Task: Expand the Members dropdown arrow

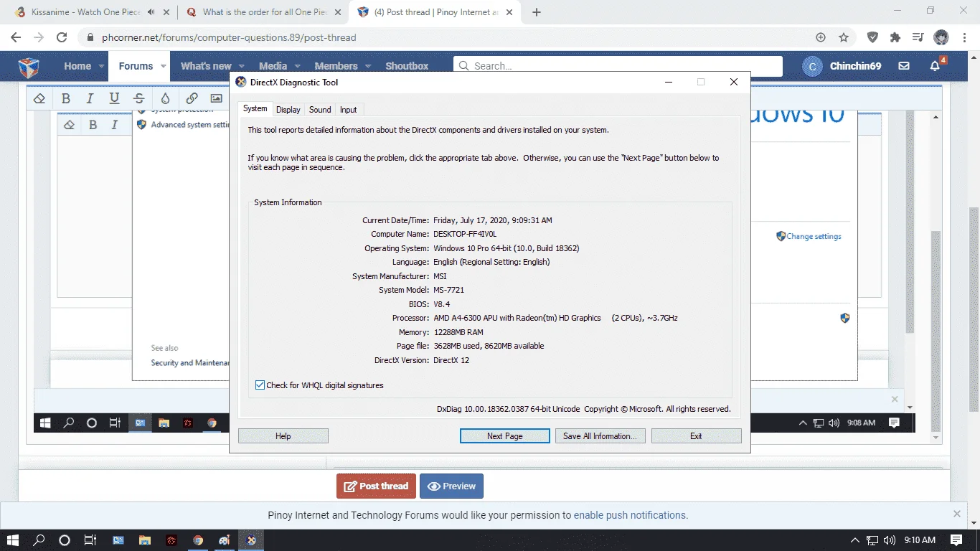Action: click(x=367, y=66)
